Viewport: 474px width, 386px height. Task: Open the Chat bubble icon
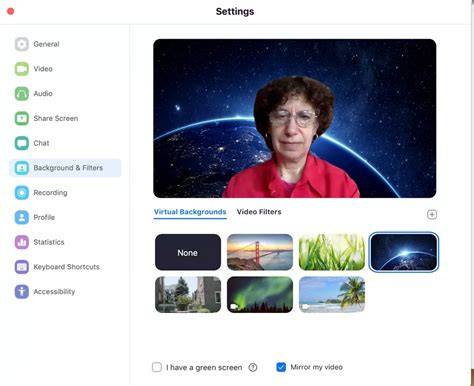coord(22,143)
